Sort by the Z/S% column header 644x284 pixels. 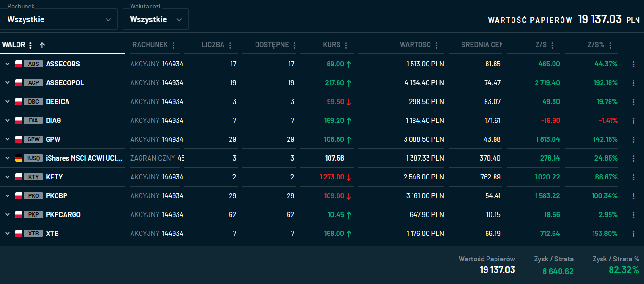point(596,45)
